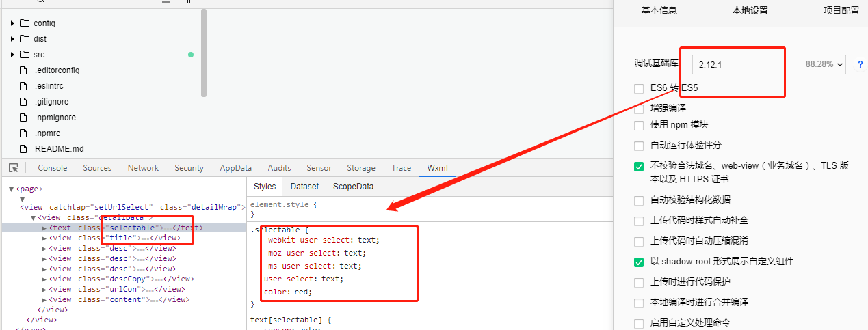The height and width of the screenshot is (330, 868).
Task: Select the Styles sub-tab
Action: (x=265, y=187)
